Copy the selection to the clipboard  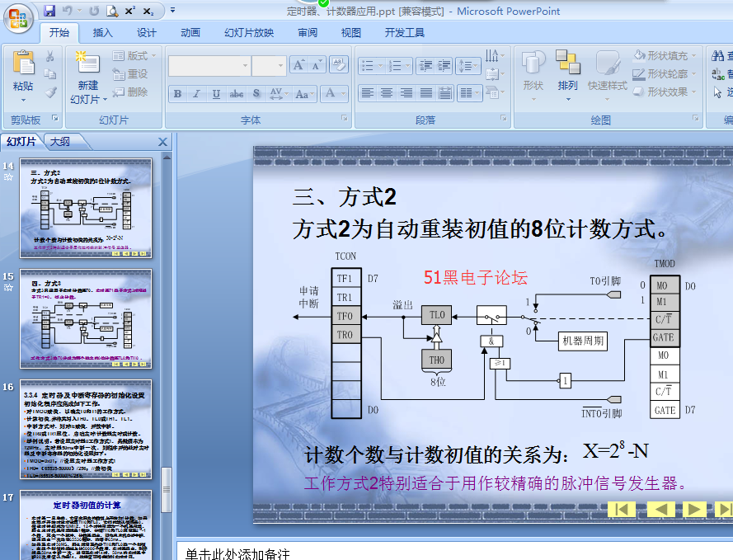[x=49, y=74]
